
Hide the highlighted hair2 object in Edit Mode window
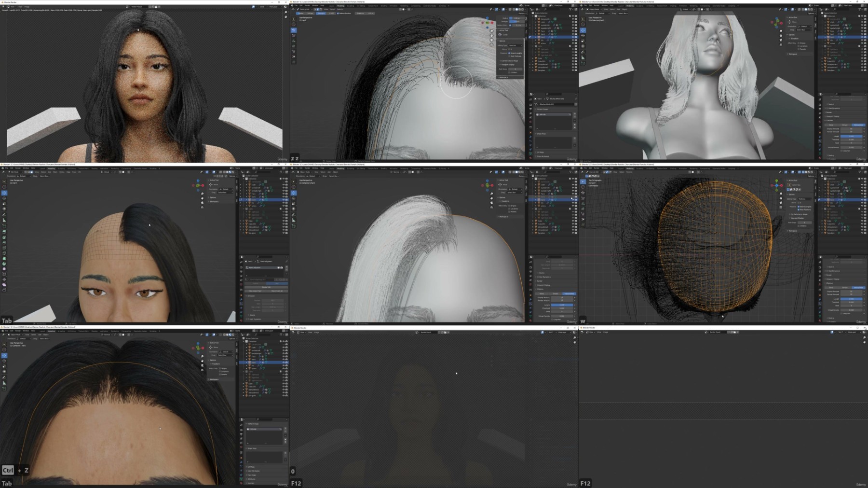(283, 200)
